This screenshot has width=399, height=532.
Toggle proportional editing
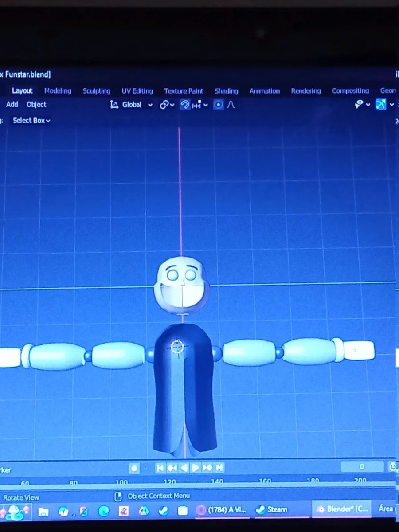point(218,105)
